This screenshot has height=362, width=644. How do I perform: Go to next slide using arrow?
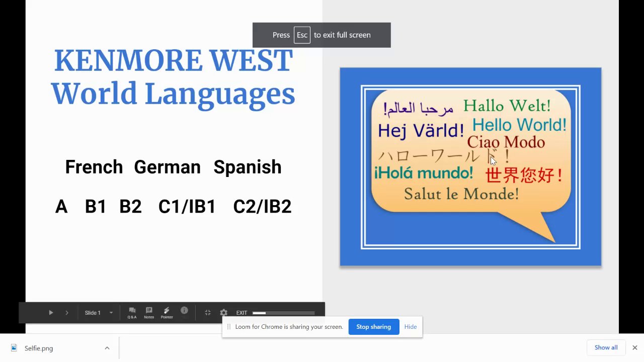[66, 313]
